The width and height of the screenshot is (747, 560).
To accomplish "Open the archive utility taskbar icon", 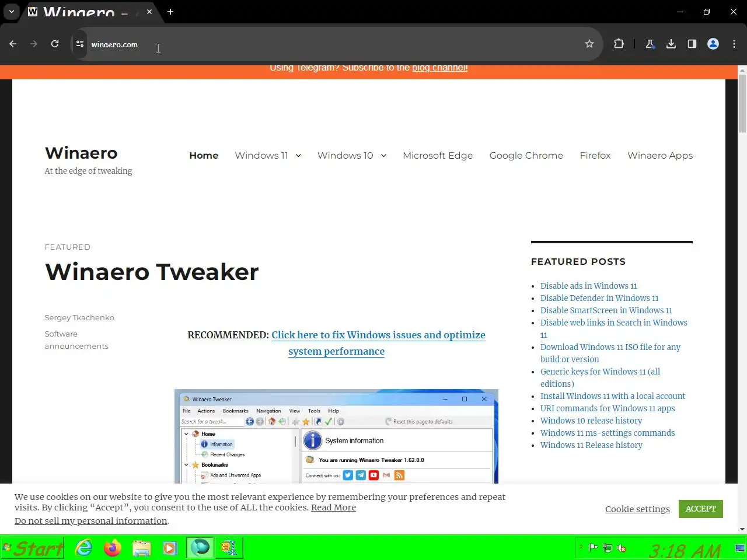I will tap(228, 548).
